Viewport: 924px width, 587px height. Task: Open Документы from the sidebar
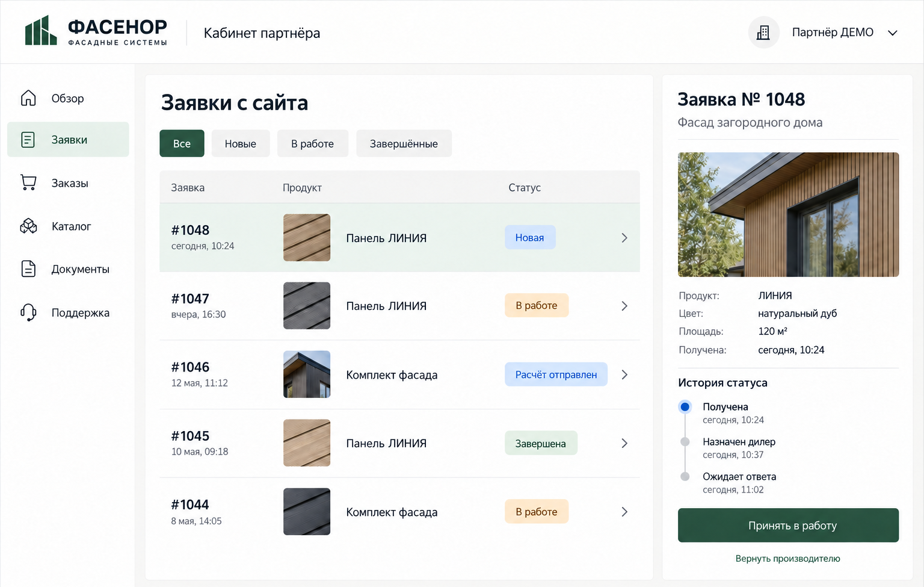(x=68, y=269)
